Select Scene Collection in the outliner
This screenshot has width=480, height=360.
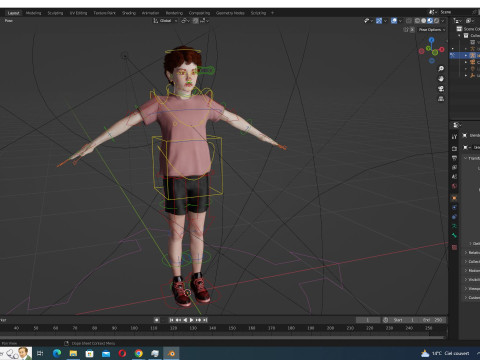(469, 29)
